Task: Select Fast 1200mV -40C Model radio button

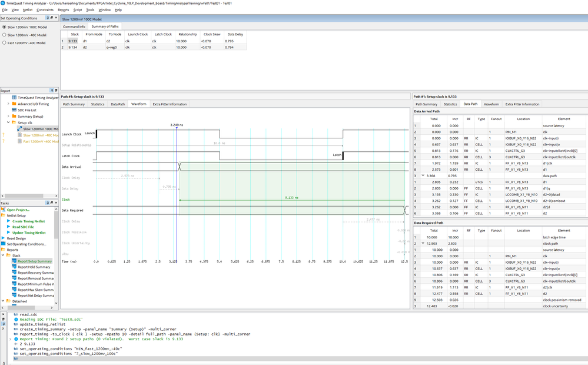Action: 4,42
